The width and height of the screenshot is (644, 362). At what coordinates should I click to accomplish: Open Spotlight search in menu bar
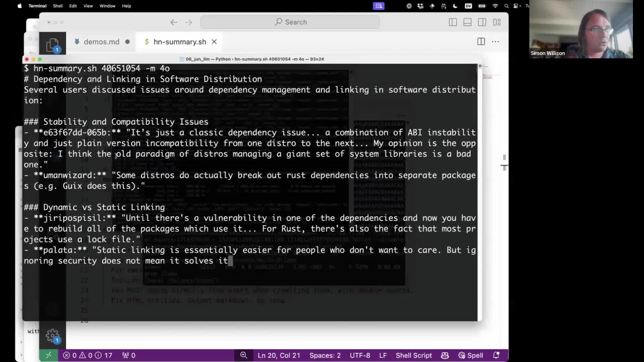point(506,6)
